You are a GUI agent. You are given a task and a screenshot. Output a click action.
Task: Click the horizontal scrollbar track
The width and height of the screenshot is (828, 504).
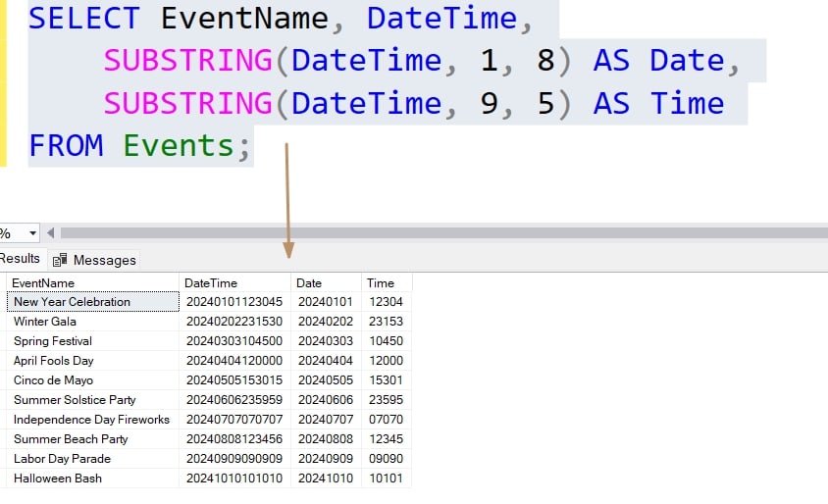tap(443, 232)
